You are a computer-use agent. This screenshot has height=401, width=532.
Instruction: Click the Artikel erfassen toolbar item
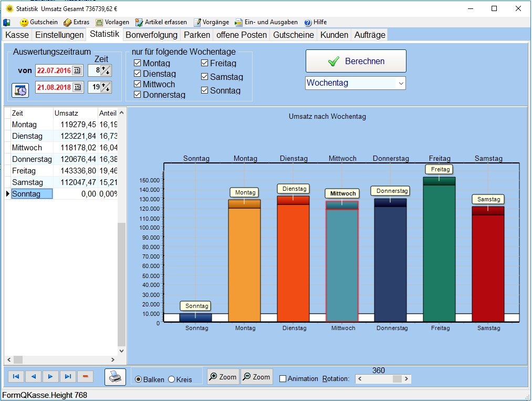(x=161, y=22)
